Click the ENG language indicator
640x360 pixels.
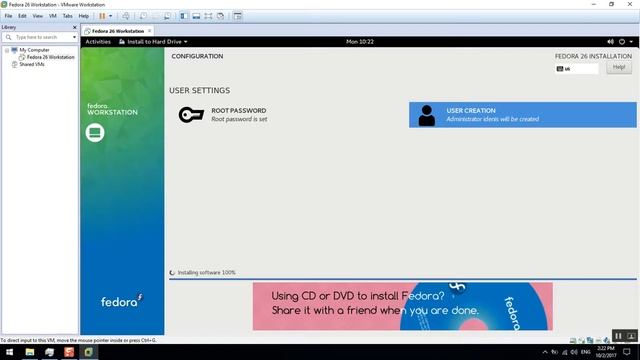[586, 352]
